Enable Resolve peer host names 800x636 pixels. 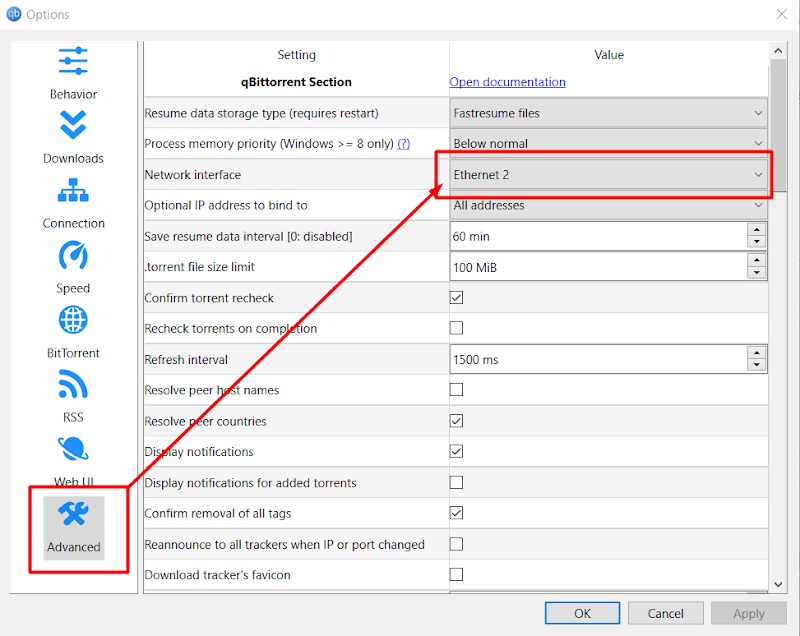point(457,390)
